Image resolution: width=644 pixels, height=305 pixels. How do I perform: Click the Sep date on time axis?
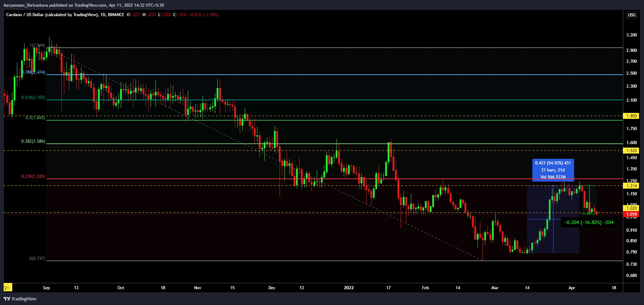pos(46,288)
